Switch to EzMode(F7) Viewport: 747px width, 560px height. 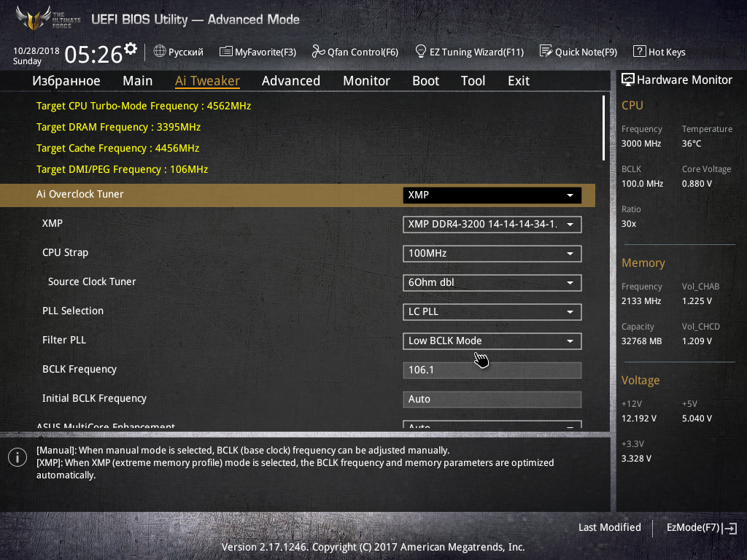(693, 527)
